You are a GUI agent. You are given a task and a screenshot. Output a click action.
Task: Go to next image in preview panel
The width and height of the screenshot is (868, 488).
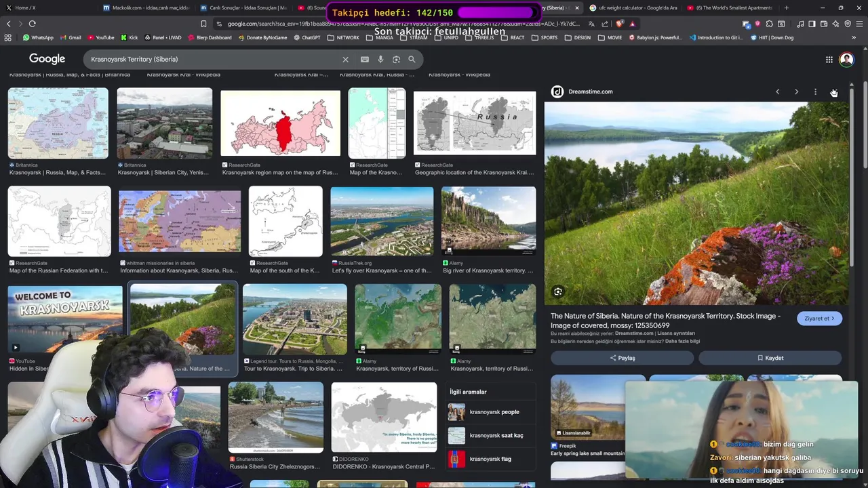797,91
